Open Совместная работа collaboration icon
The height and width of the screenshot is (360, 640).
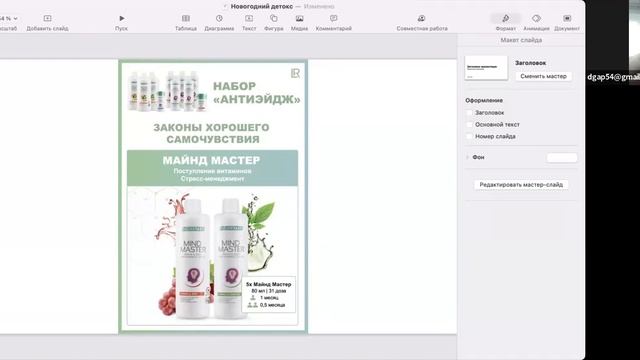(x=422, y=18)
